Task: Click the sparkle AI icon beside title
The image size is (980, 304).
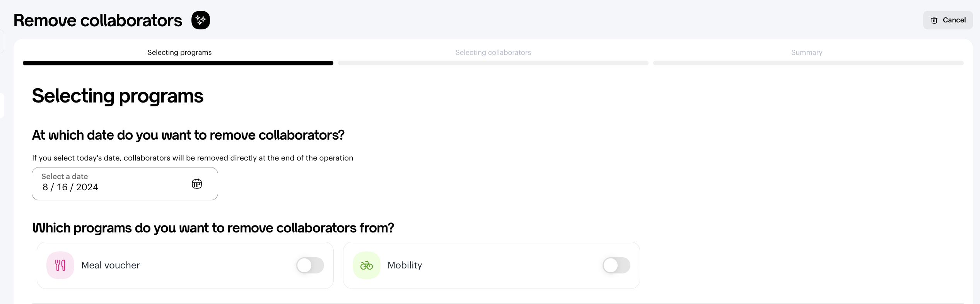Action: 201,20
